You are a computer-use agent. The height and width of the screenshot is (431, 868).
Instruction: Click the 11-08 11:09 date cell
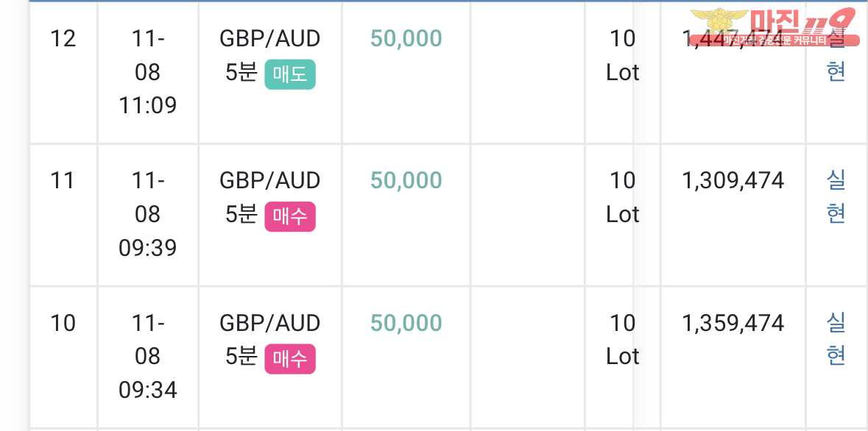[x=148, y=72]
